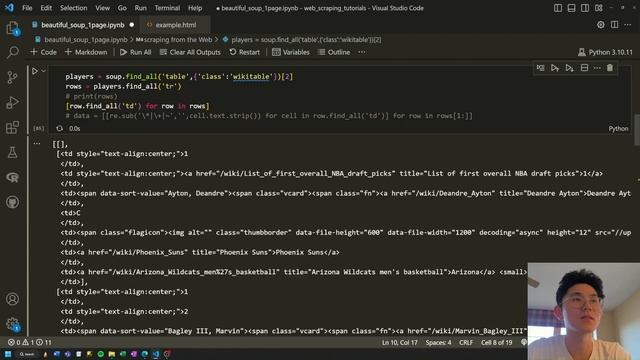This screenshot has height=360, width=640.
Task: Click 'Spaces: 4' indentation setting
Action: click(438, 342)
